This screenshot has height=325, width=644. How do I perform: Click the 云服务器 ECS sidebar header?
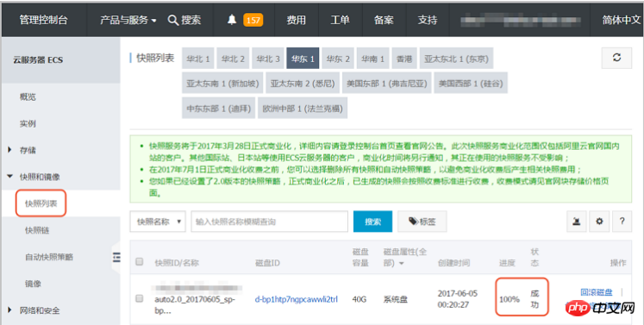point(38,60)
